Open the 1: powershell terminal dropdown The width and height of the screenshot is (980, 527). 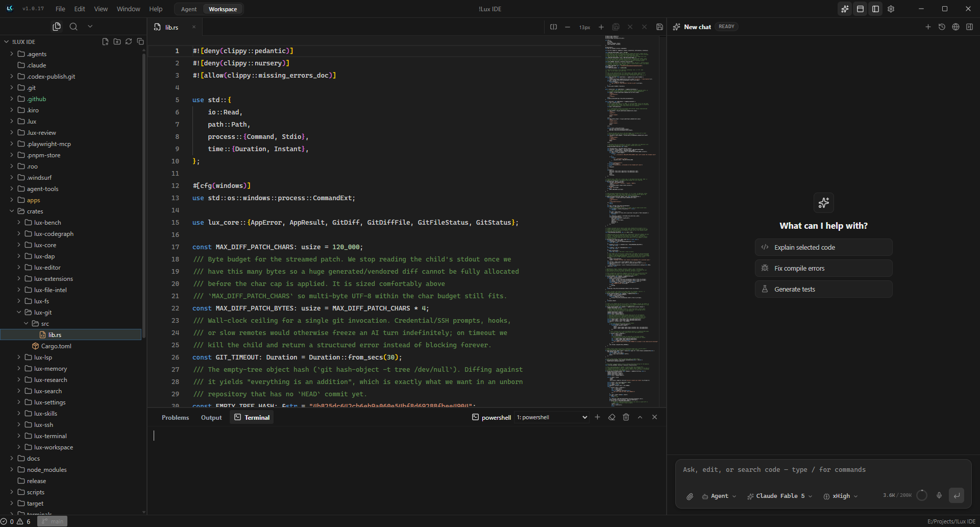click(x=552, y=418)
